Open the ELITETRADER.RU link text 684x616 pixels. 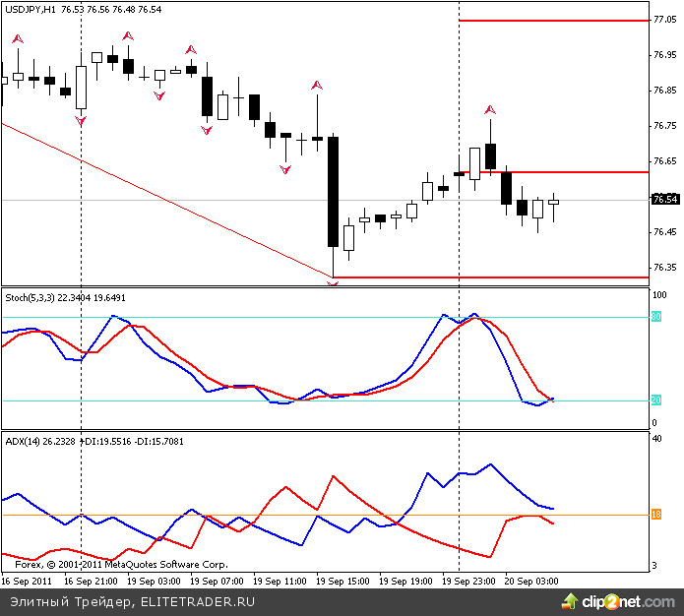click(x=198, y=600)
